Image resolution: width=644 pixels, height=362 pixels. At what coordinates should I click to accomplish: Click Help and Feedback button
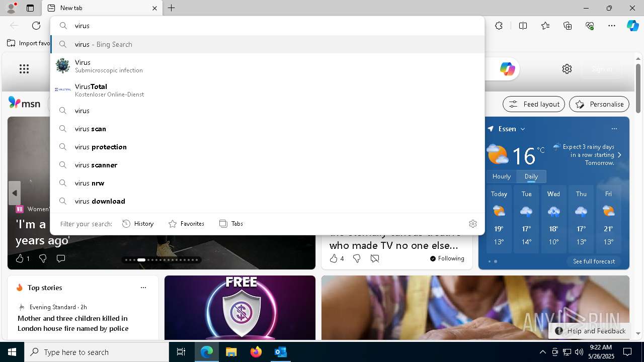590,331
